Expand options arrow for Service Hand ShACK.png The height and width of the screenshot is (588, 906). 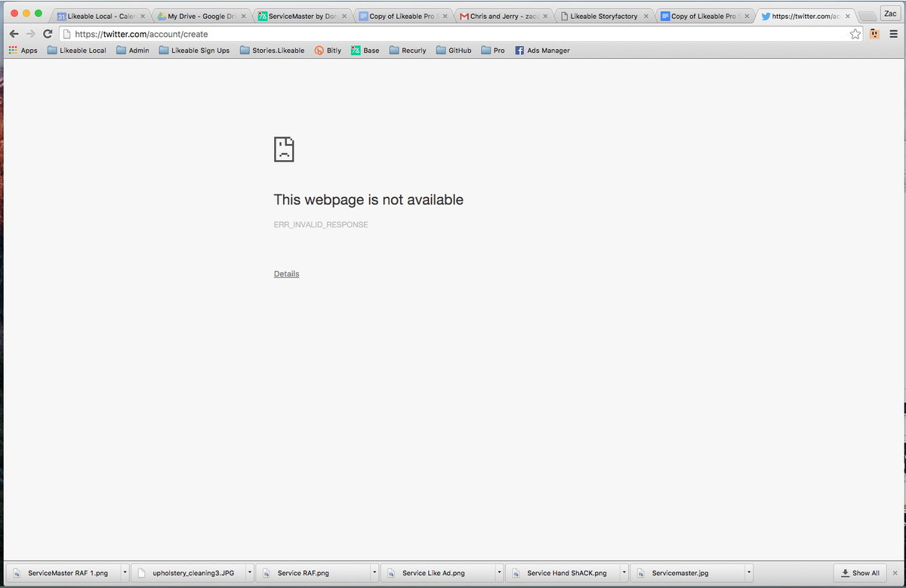(624, 573)
